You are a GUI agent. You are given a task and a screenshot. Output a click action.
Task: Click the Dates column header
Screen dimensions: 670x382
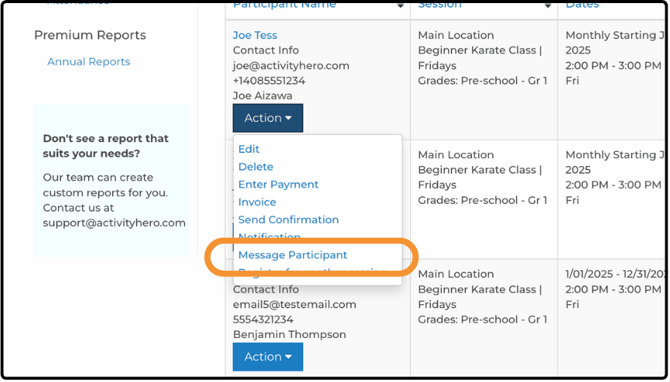(x=582, y=5)
